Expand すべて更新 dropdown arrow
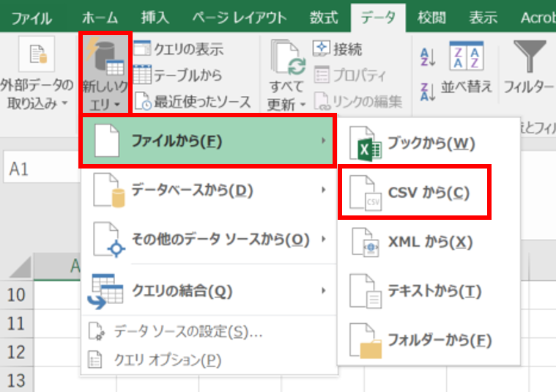The image size is (556, 392). (x=303, y=104)
